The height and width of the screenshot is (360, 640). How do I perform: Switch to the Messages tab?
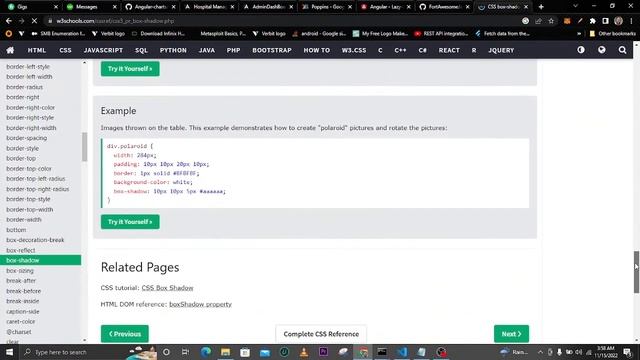tap(91, 7)
